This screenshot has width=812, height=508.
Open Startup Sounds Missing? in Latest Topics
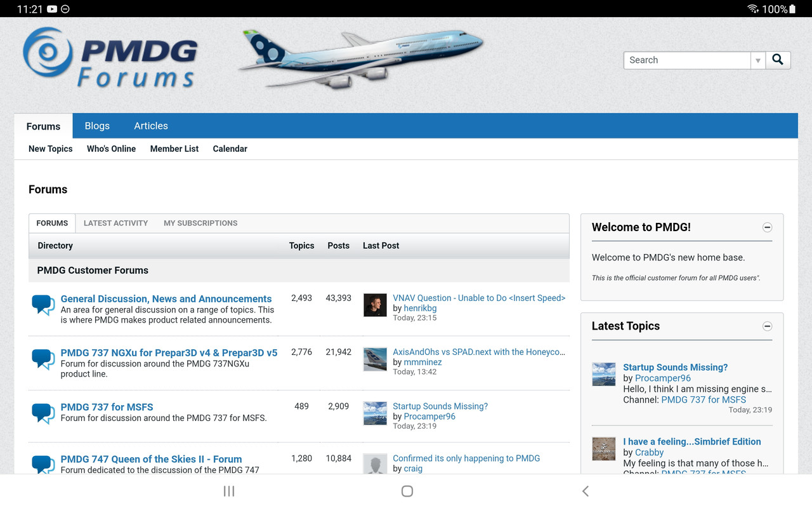(676, 367)
